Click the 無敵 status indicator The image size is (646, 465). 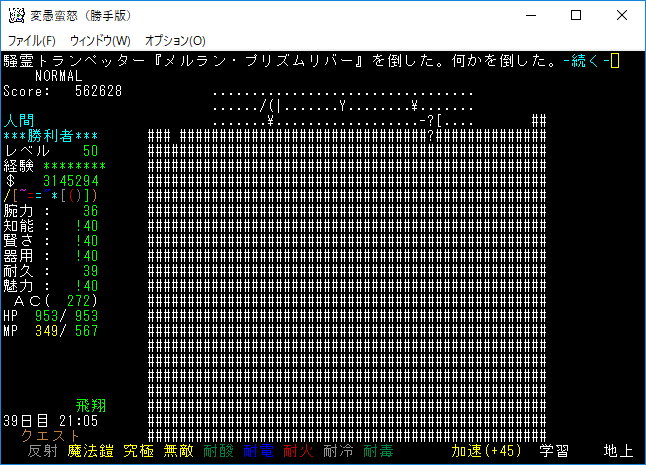[x=178, y=452]
